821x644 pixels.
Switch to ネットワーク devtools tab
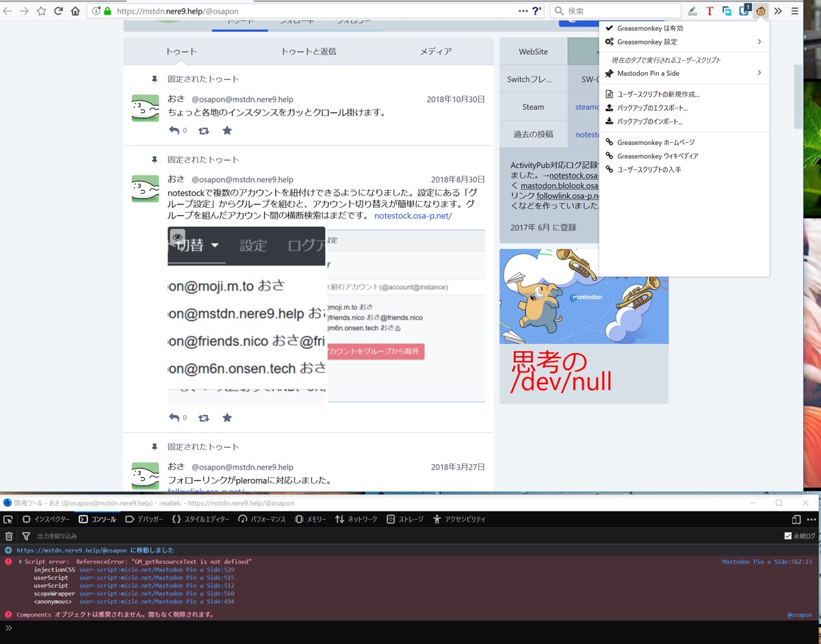[356, 520]
